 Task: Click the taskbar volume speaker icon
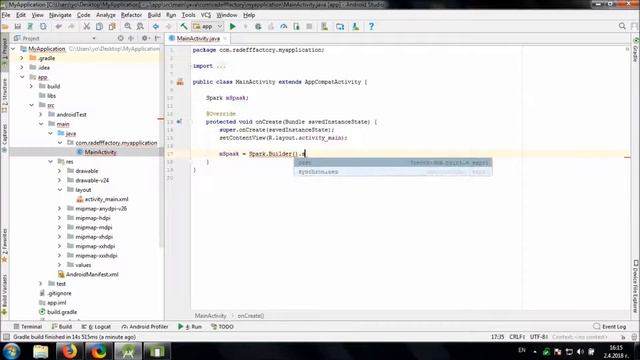580,351
